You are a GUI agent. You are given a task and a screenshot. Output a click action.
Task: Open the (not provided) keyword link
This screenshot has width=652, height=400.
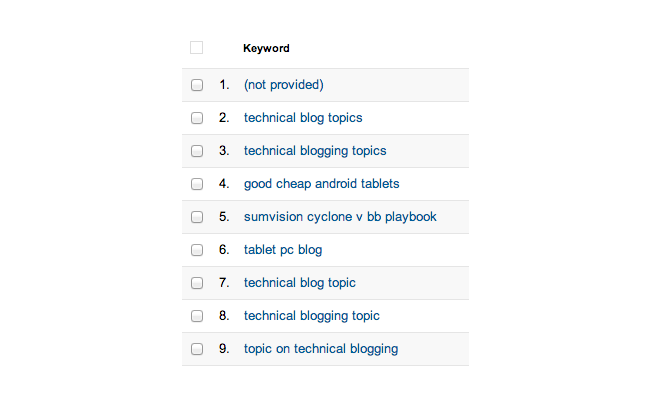(x=284, y=85)
